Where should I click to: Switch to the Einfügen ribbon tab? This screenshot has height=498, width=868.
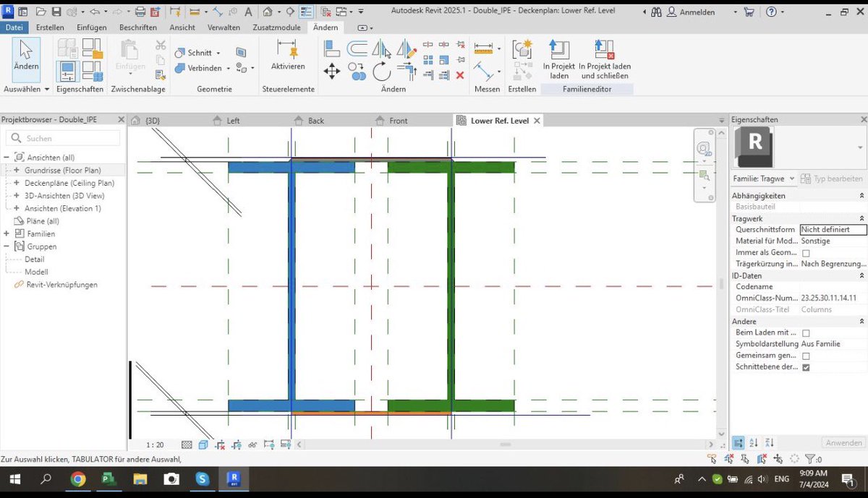point(92,27)
